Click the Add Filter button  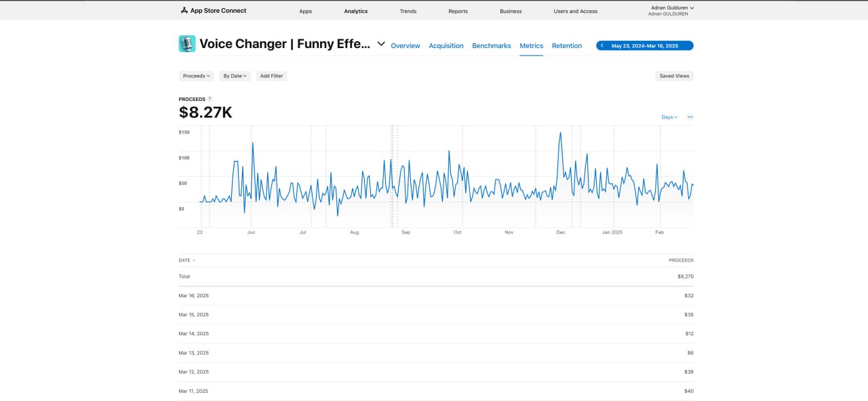[271, 76]
